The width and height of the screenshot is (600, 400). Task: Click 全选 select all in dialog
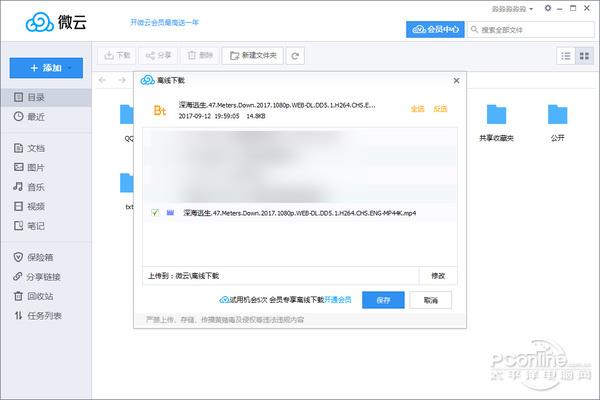(417, 109)
